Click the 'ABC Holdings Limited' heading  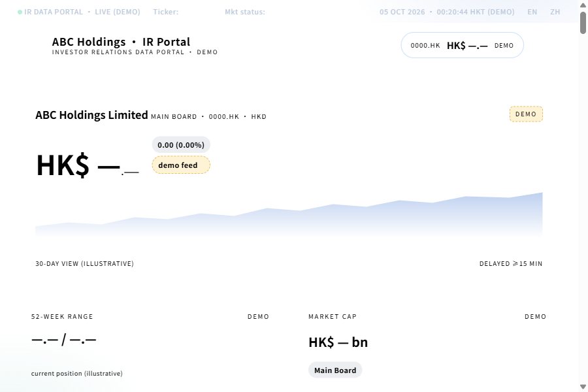pos(91,115)
